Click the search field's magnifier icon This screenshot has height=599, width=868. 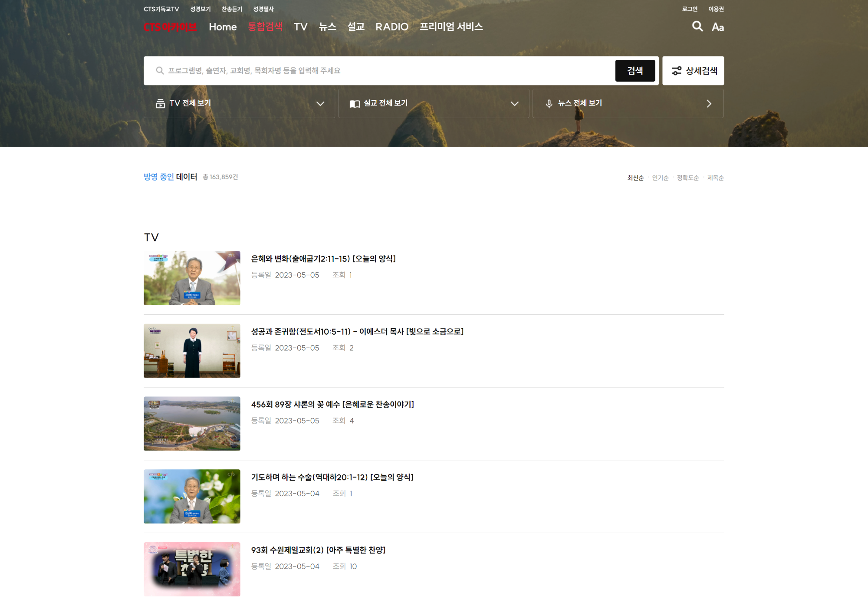pyautogui.click(x=160, y=71)
